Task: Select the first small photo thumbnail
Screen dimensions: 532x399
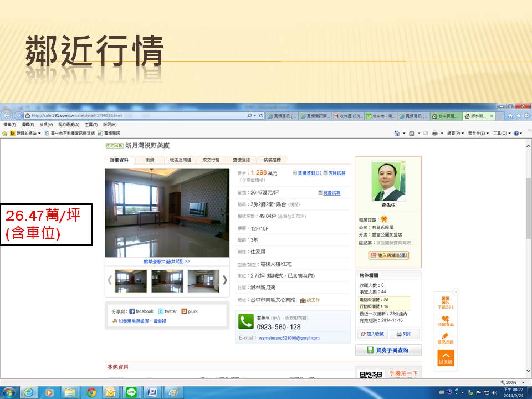Action: [x=131, y=282]
